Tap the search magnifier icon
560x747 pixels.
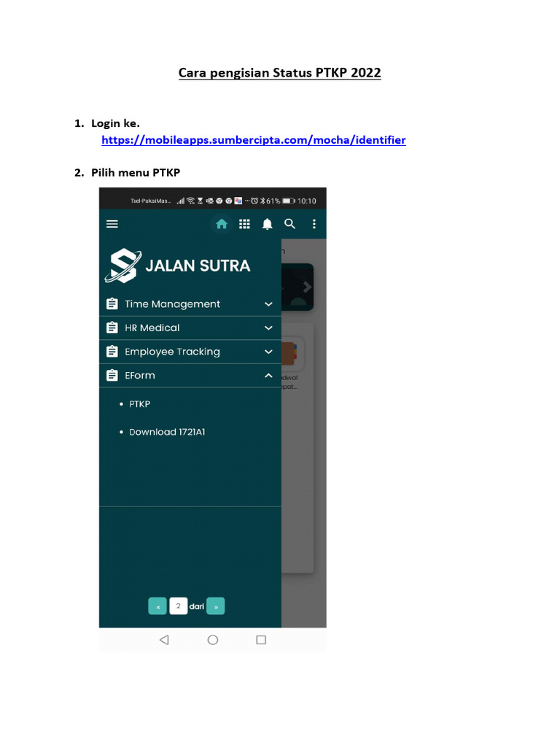click(290, 224)
